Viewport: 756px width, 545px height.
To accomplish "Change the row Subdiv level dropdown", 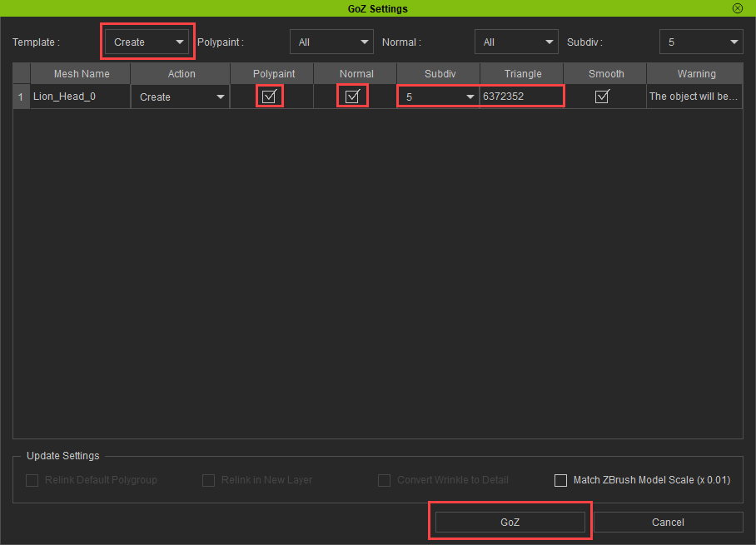I will pos(438,97).
